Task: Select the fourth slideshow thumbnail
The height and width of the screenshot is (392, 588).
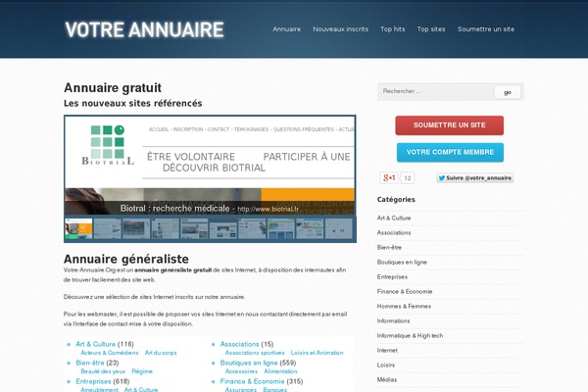Action: pos(165,228)
